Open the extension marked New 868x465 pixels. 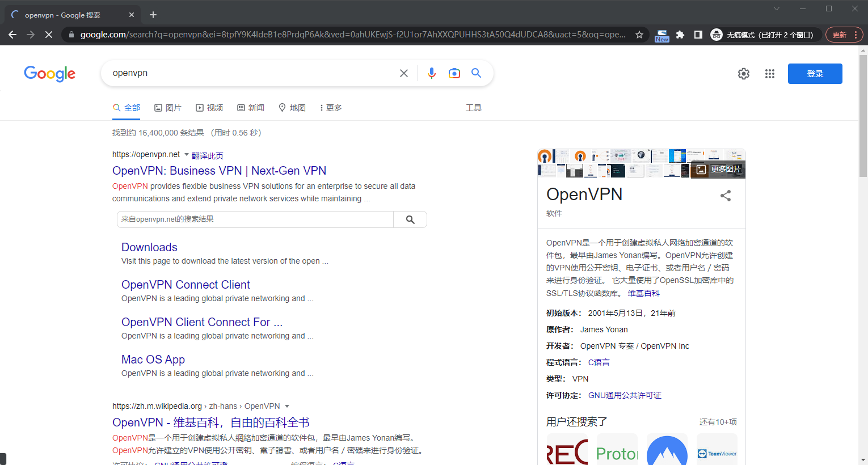click(661, 35)
